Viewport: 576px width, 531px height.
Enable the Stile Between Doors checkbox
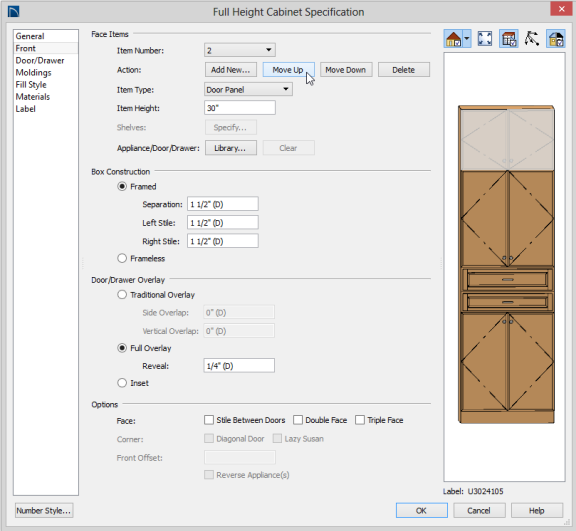209,420
